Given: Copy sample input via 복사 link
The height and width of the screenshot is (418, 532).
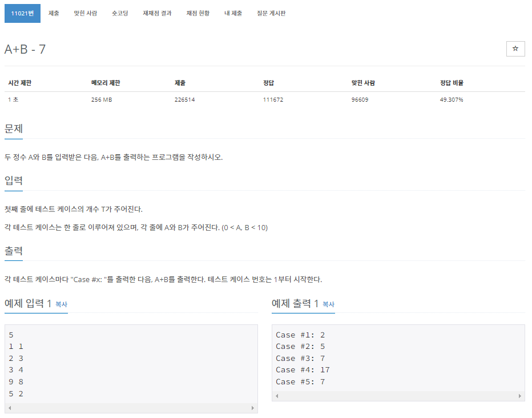Looking at the screenshot, I should [62, 304].
